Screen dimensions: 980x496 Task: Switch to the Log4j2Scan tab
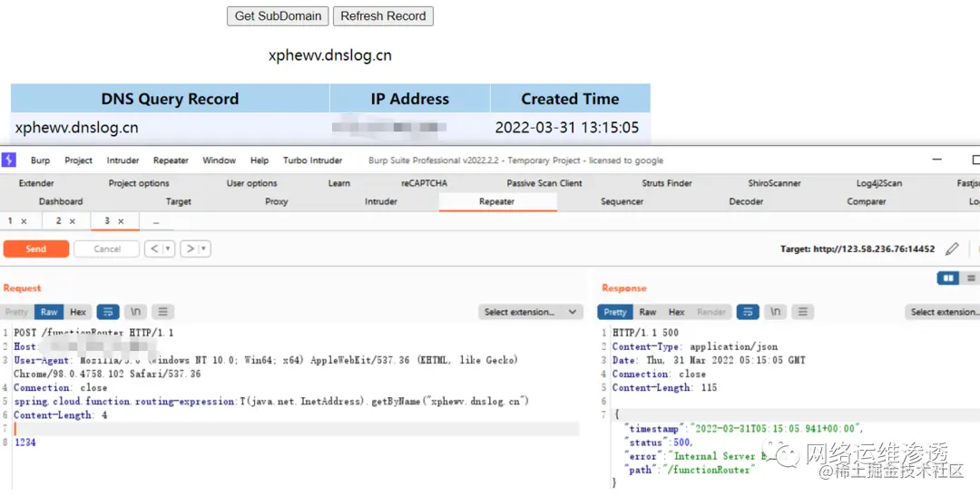[x=878, y=183]
